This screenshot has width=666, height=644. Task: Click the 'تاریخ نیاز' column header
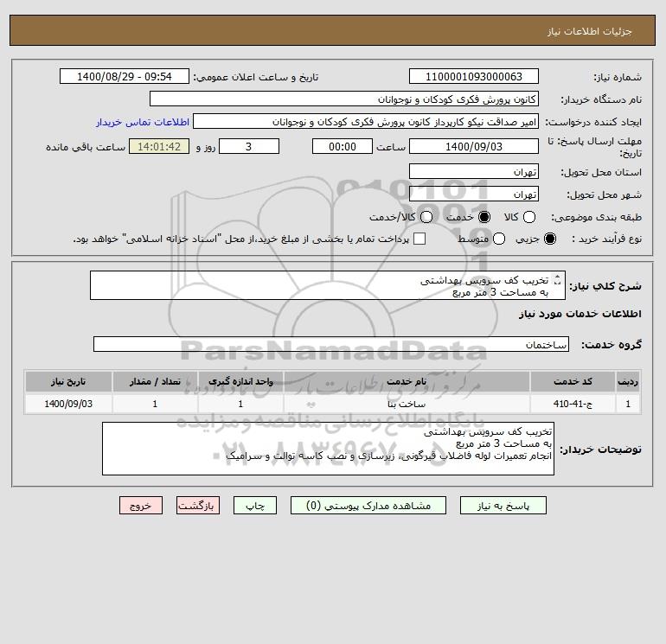pos(68,381)
